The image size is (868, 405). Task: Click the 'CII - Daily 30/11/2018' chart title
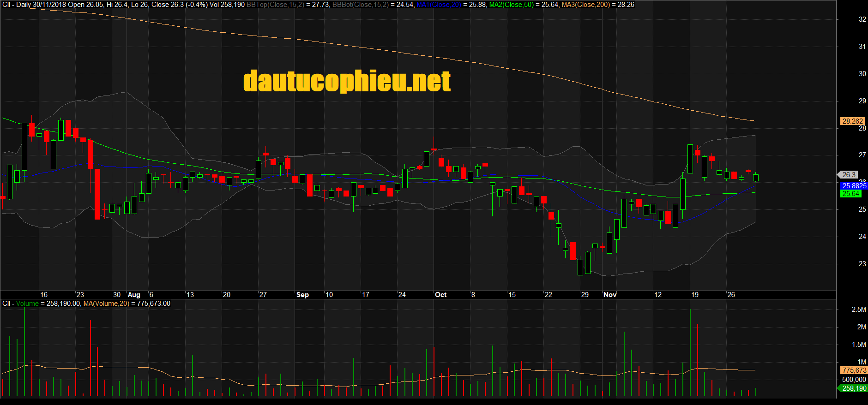(x=34, y=5)
